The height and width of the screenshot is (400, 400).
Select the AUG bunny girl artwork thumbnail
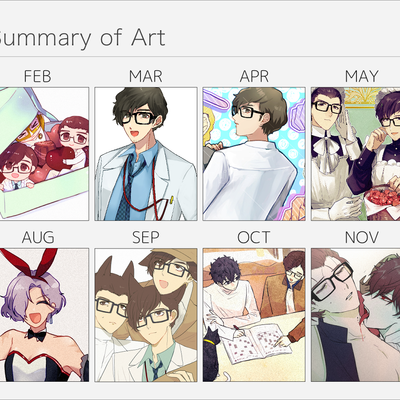(44, 315)
